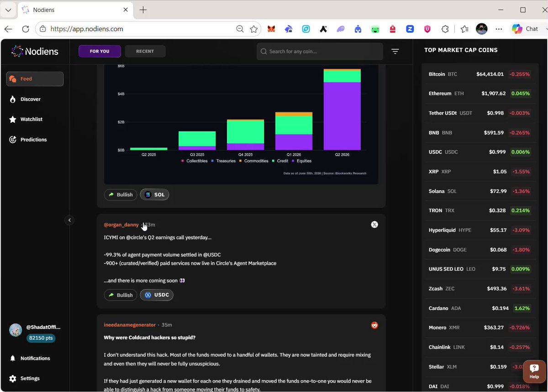Open the MetaMask fox extension
This screenshot has height=392, width=548.
coord(271,29)
